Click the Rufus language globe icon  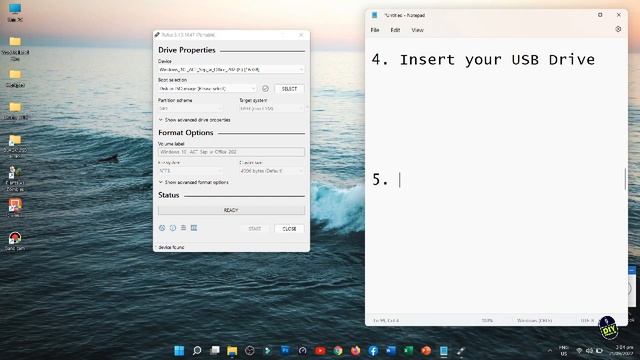tap(162, 228)
